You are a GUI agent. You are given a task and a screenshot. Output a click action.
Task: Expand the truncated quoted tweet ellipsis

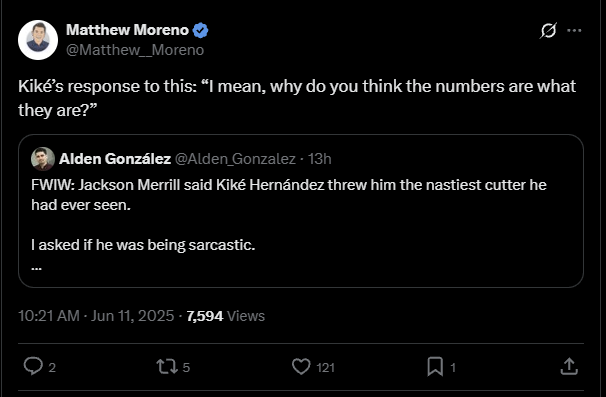click(x=36, y=267)
